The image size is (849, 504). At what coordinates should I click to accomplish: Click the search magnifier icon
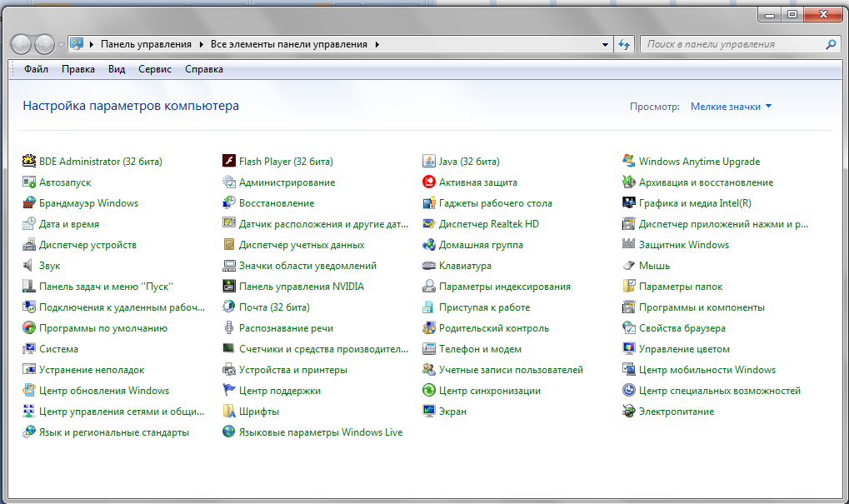tap(831, 44)
